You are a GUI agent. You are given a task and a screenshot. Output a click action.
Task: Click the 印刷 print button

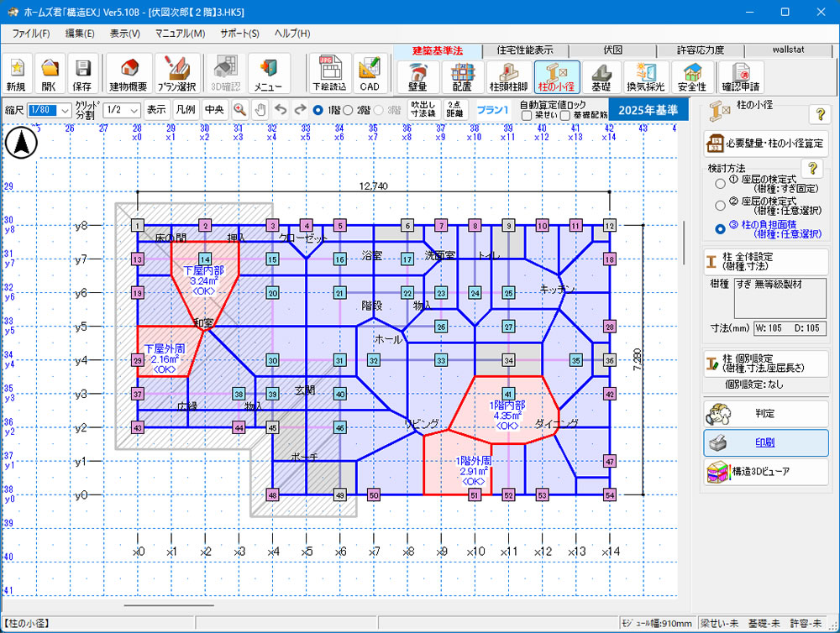(x=765, y=442)
